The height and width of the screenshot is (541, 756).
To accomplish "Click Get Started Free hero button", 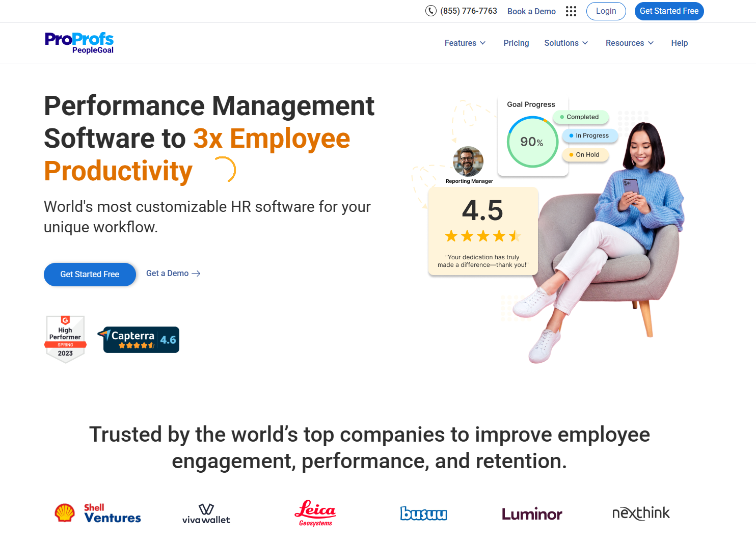I will click(90, 274).
